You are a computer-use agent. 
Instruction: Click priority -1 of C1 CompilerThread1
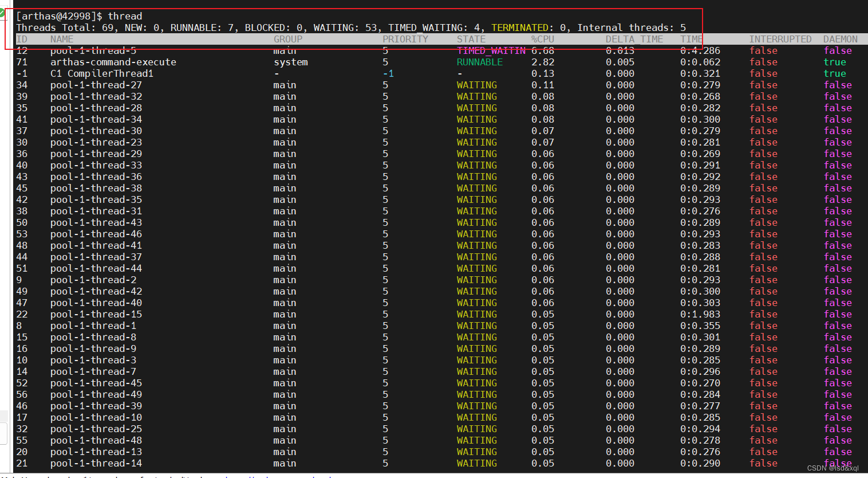388,73
